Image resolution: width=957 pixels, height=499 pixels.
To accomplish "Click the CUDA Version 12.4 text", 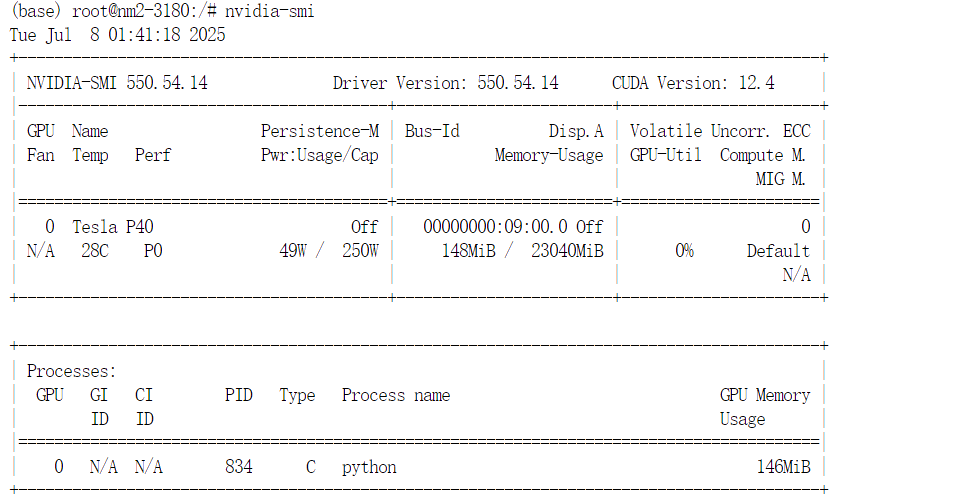I will click(693, 83).
